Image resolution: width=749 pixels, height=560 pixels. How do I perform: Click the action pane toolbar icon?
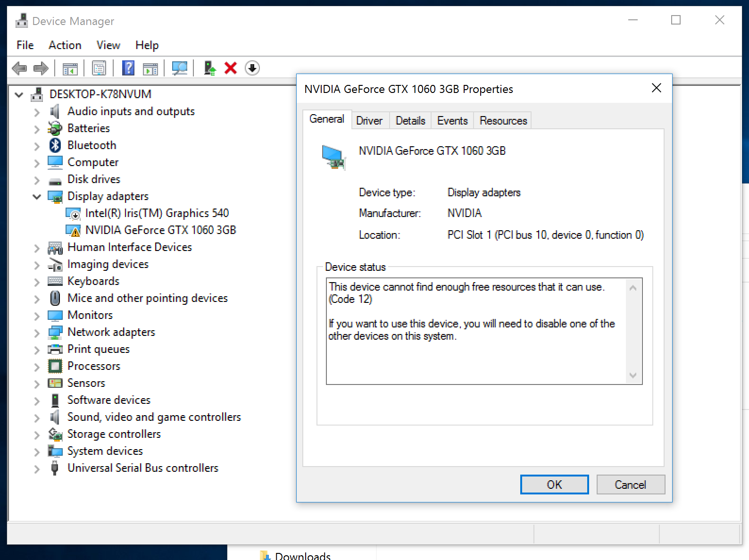150,68
